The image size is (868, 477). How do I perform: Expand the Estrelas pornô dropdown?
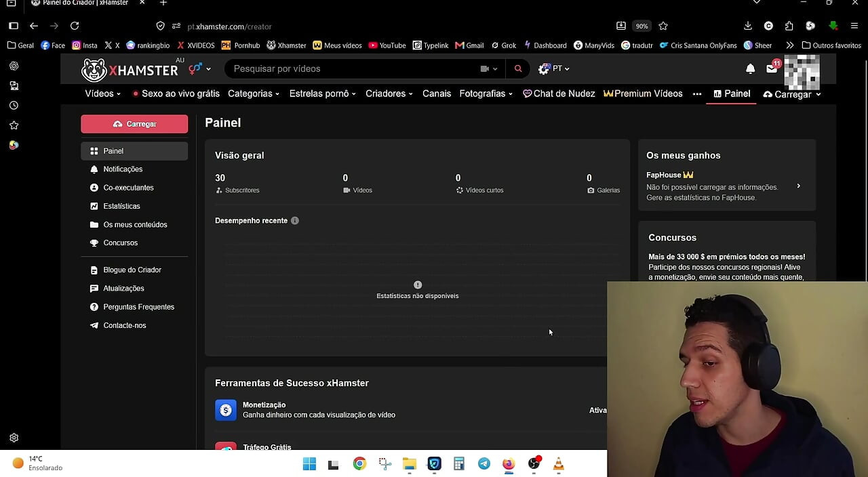click(x=323, y=94)
